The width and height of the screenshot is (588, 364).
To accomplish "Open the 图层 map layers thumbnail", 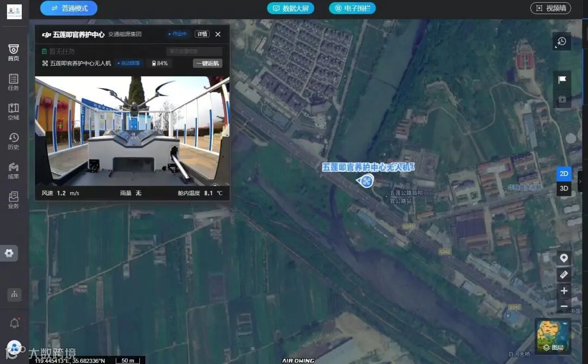I will 553,336.
